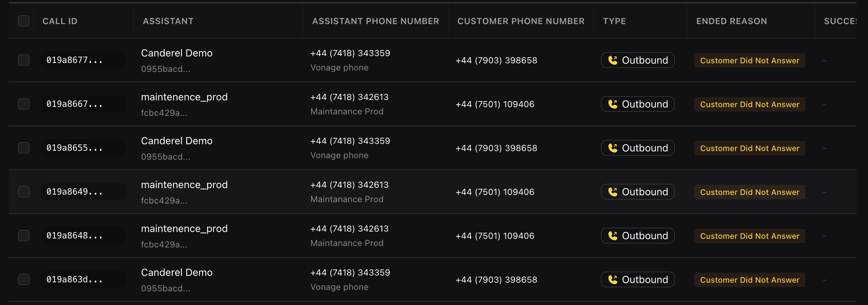Check the box for call 019a8677
This screenshot has height=305, width=868.
pyautogui.click(x=24, y=60)
